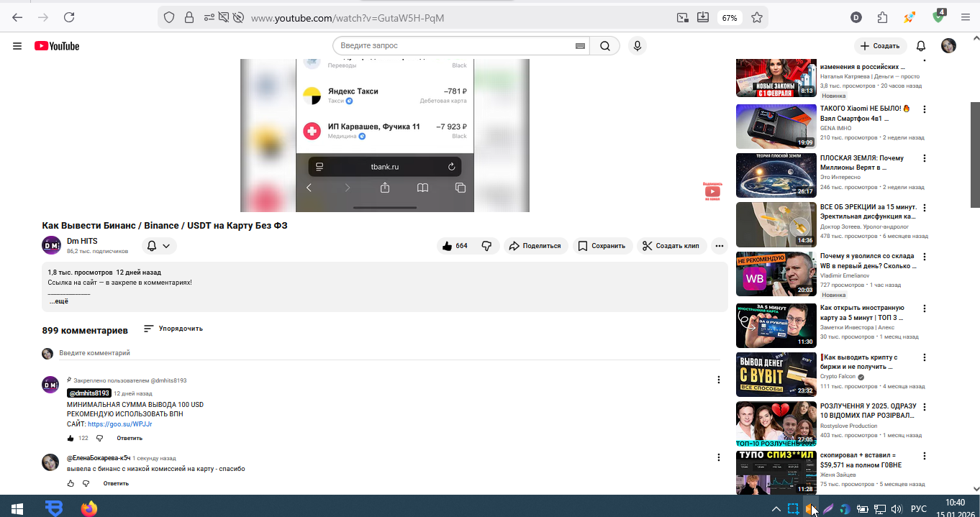This screenshot has height=517, width=980.
Task: Dislike the pinned comment by dmhits8193
Action: point(99,438)
